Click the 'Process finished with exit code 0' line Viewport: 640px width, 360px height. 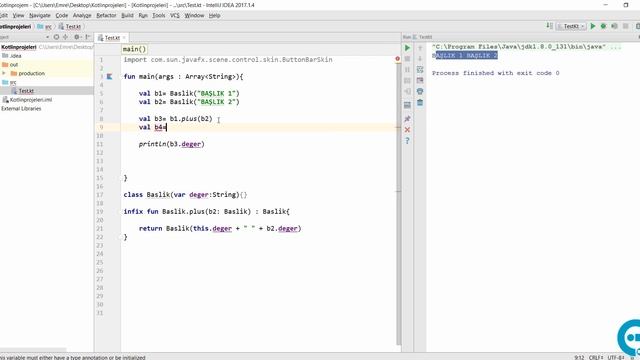point(496,73)
